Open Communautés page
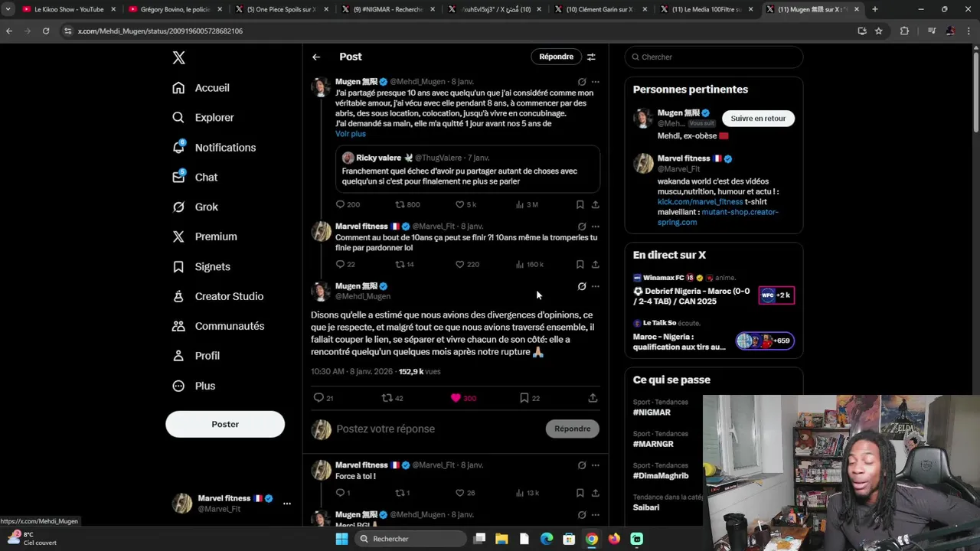Image resolution: width=980 pixels, height=551 pixels. (x=218, y=326)
